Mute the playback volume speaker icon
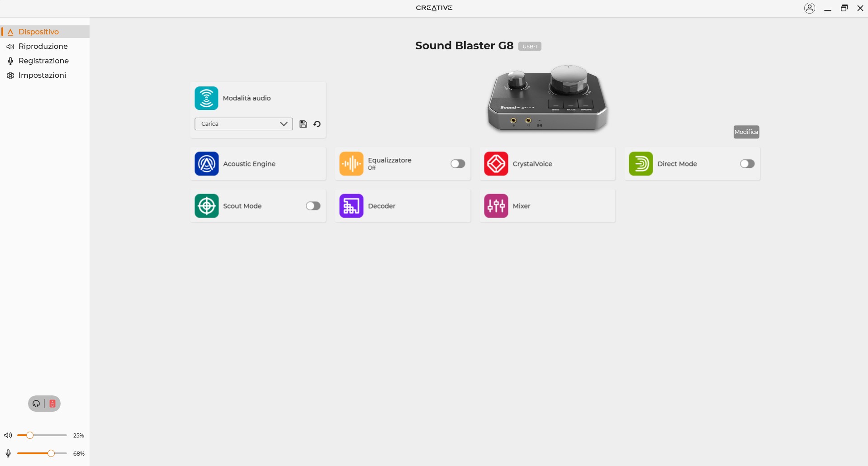868x466 pixels. point(8,435)
